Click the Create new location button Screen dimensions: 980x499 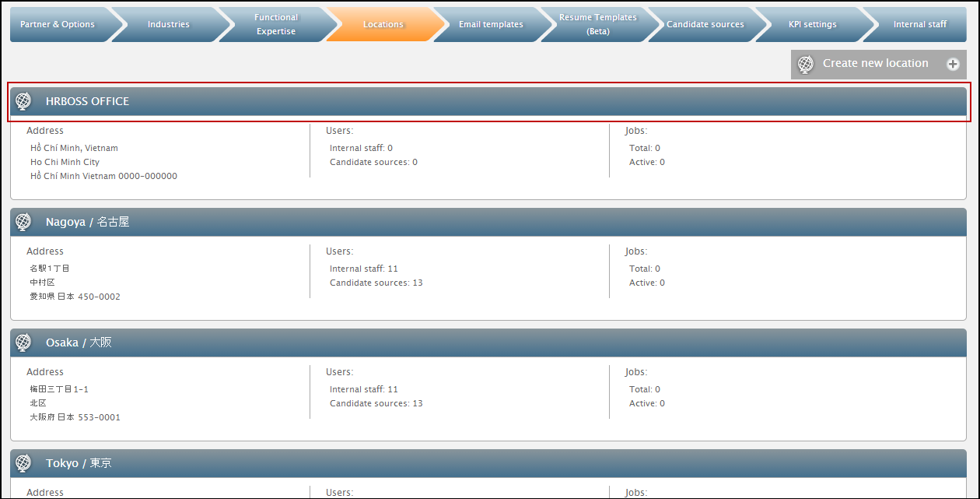[x=879, y=64]
